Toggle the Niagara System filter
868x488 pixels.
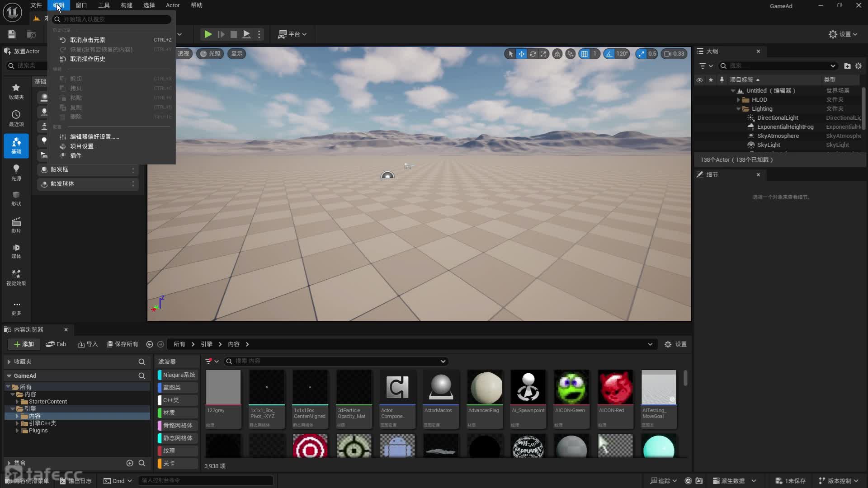(178, 375)
